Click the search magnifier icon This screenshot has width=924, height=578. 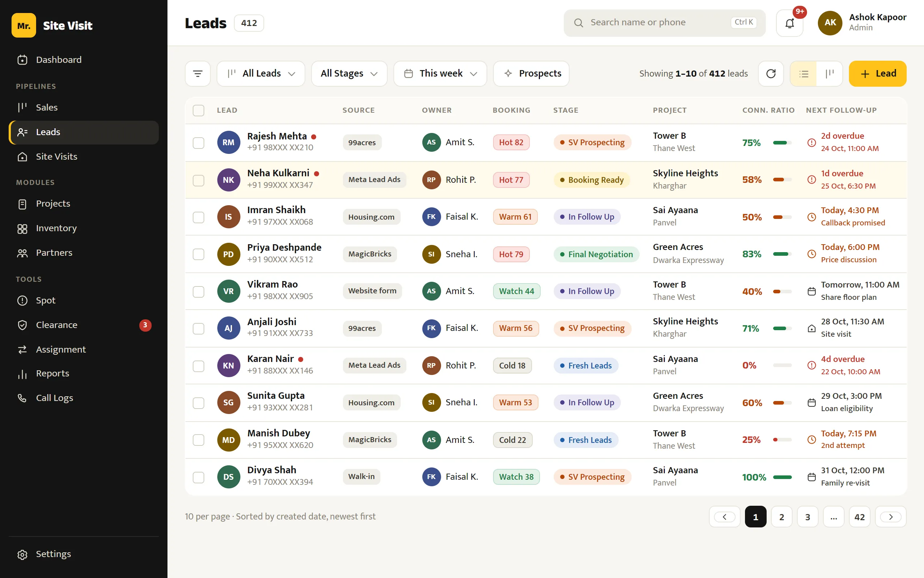click(x=579, y=23)
